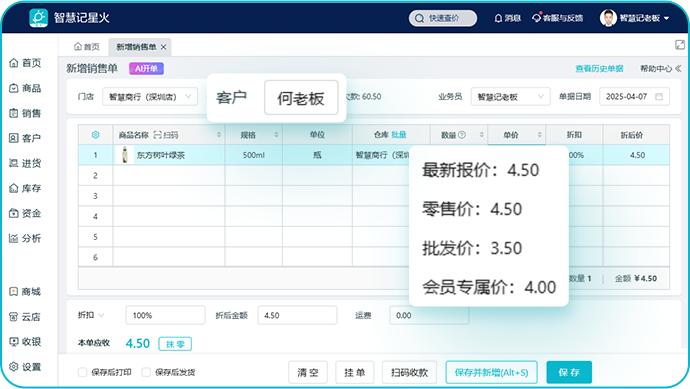Click the 清空 button

click(308, 372)
